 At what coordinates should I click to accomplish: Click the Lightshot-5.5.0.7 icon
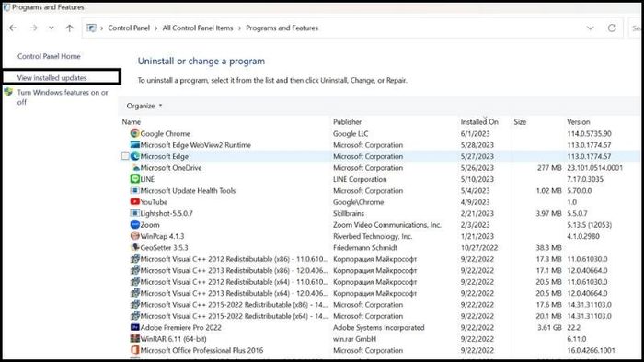pyautogui.click(x=134, y=213)
